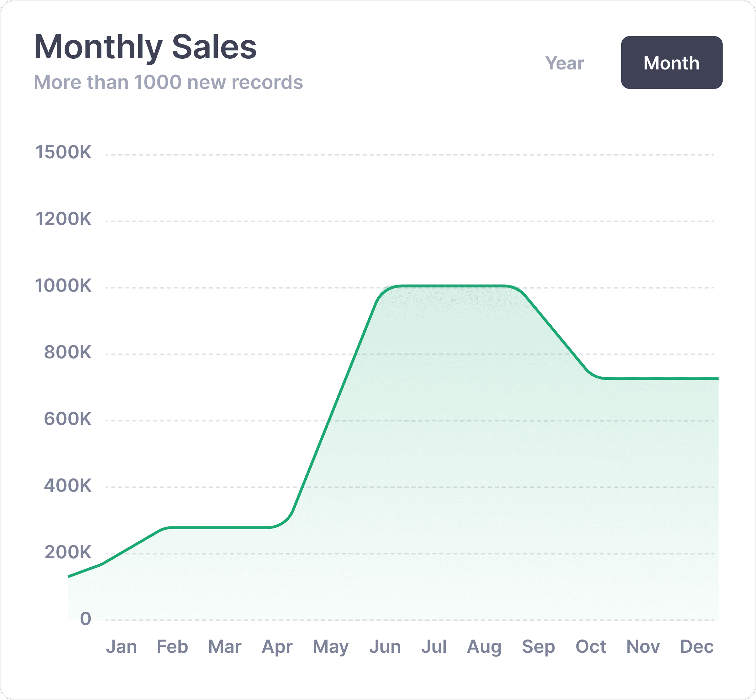This screenshot has width=756, height=700.
Task: Switch to the Year view
Action: click(564, 63)
